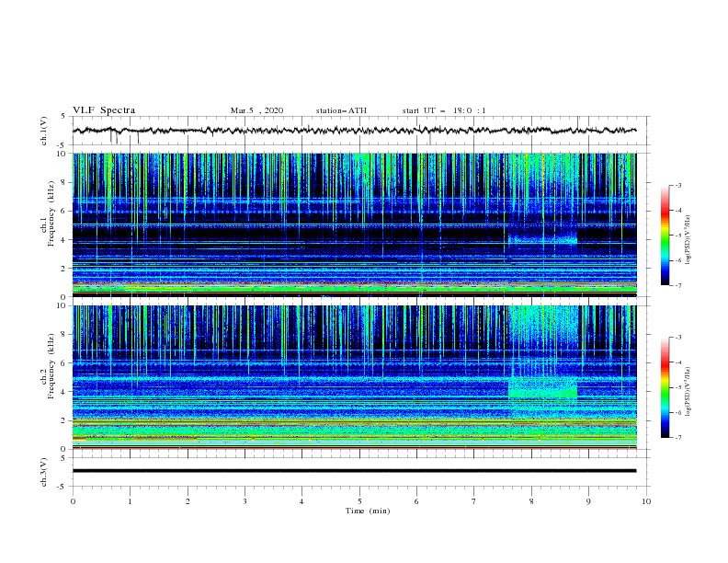This screenshot has width=728, height=563.
Task: Click the ch.1 voltage waveform trace
Action: coord(354,131)
